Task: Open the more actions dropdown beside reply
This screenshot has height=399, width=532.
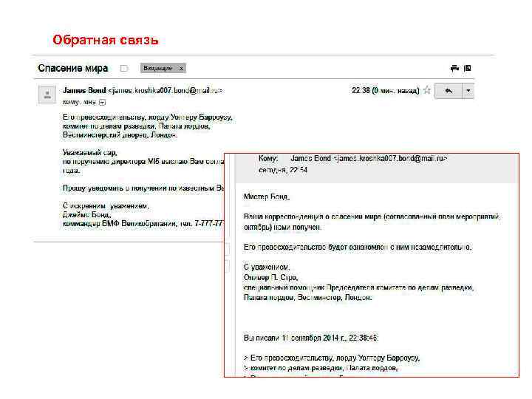Action: tap(468, 91)
